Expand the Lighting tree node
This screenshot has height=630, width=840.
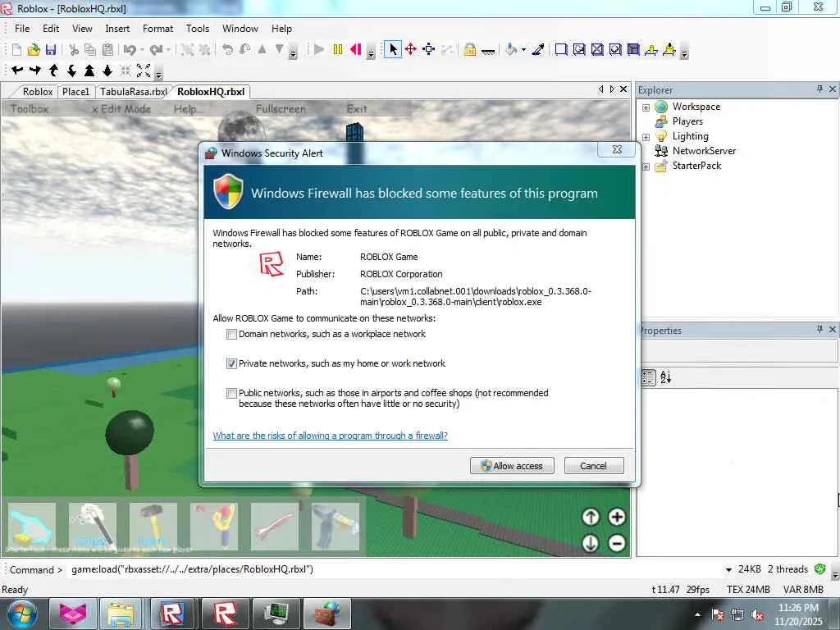(x=646, y=137)
